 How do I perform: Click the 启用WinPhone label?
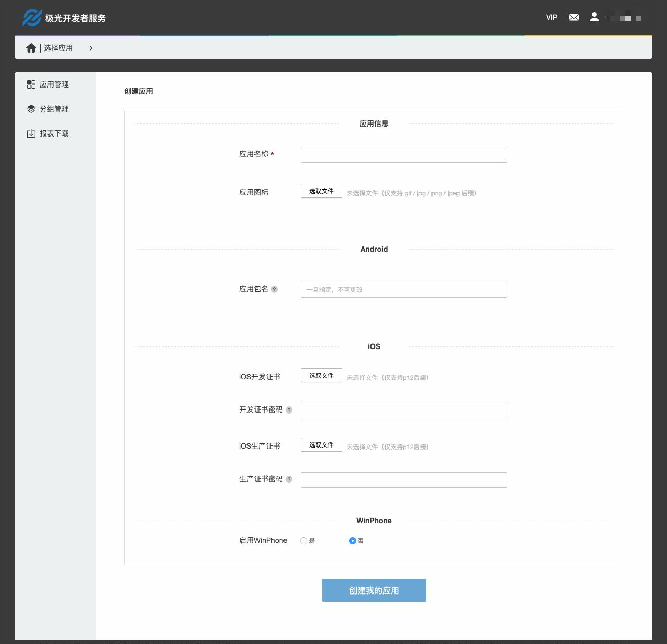click(263, 540)
